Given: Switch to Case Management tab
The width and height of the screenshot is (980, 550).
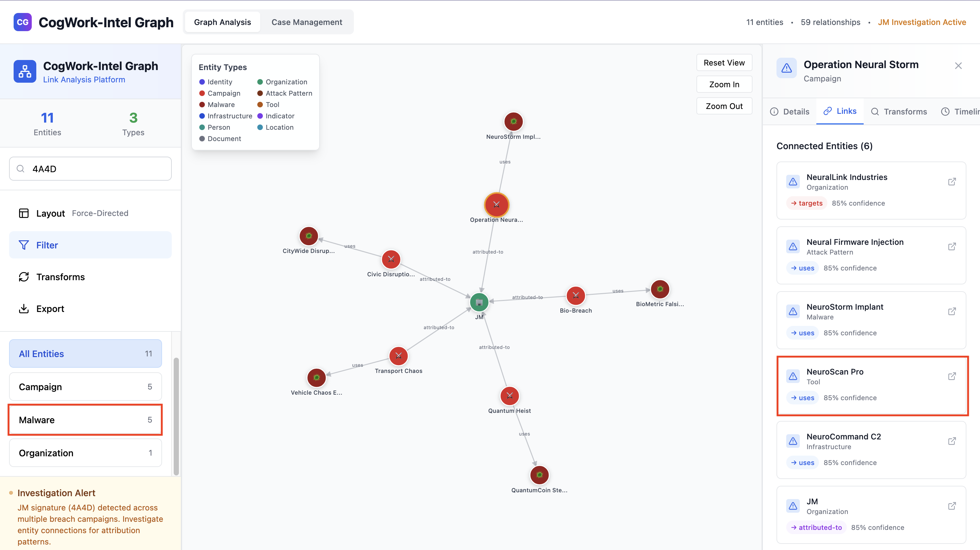Looking at the screenshot, I should [x=307, y=22].
